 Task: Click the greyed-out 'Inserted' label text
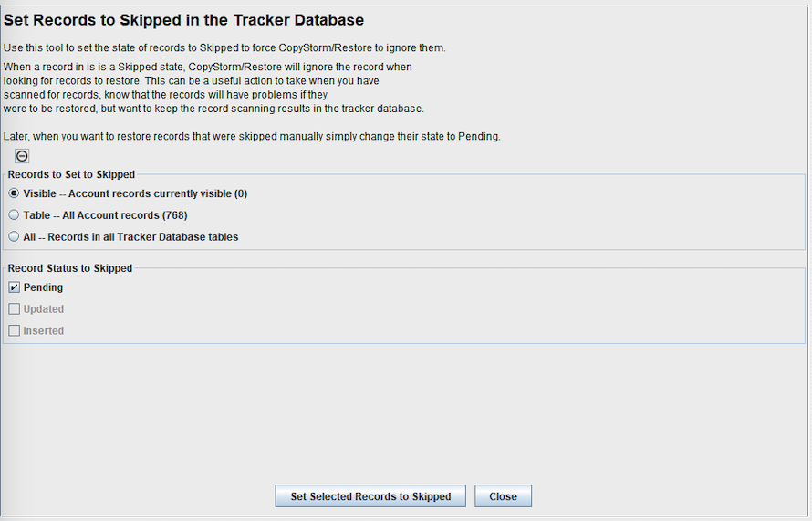tap(44, 331)
